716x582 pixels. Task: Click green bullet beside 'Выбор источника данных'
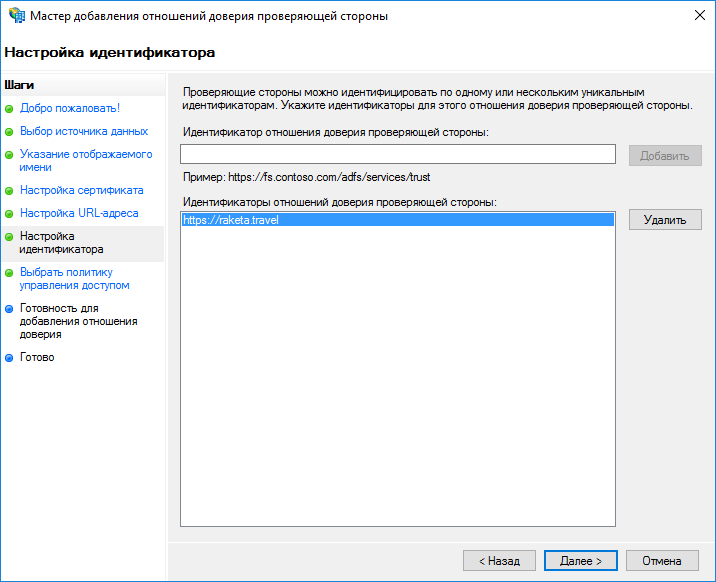coord(10,132)
